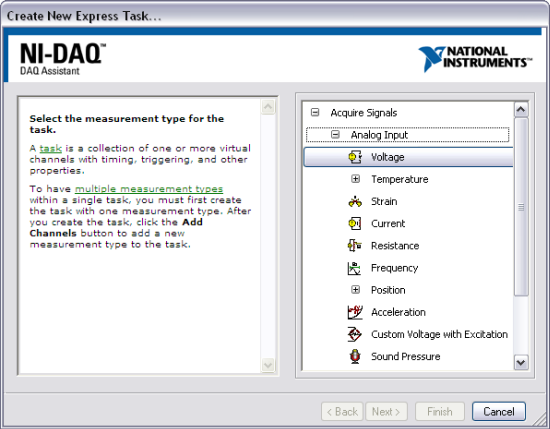Open the task help link
The image size is (550, 429).
tap(51, 148)
